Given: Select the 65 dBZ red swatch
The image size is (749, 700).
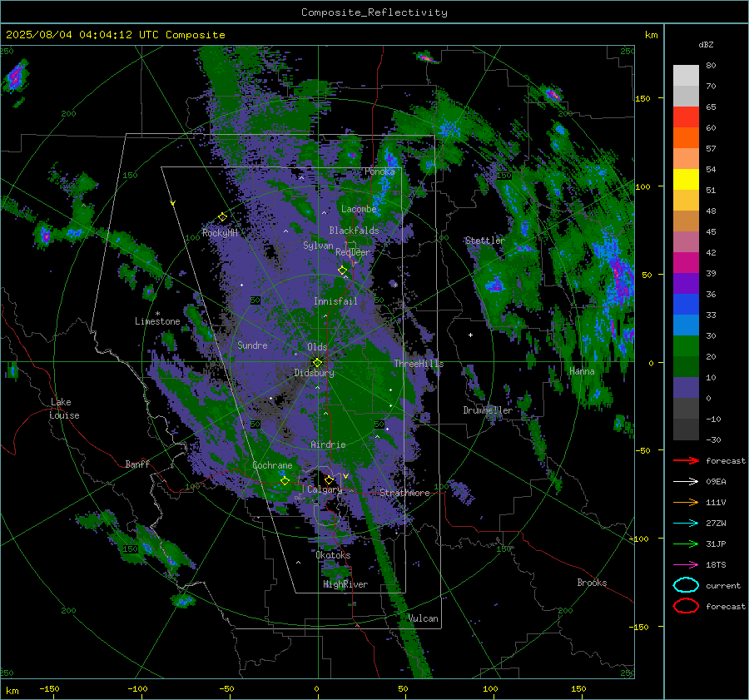Looking at the screenshot, I should 686,117.
